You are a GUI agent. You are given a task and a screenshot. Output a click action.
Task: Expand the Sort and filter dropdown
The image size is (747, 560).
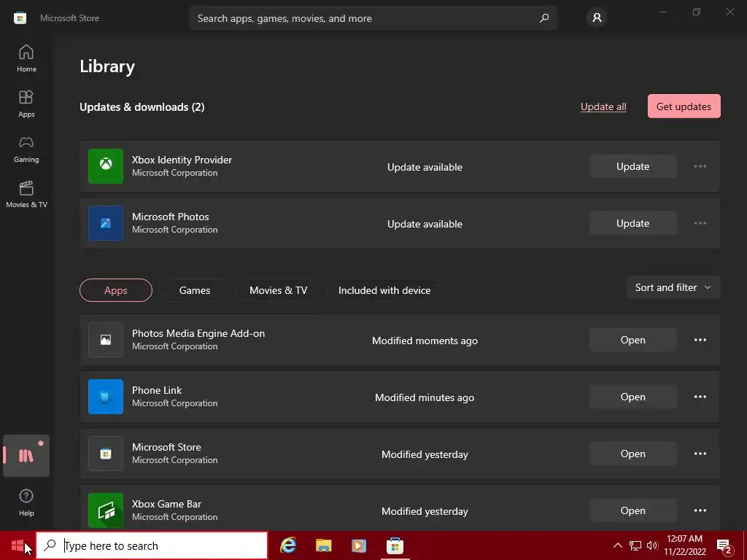(673, 287)
